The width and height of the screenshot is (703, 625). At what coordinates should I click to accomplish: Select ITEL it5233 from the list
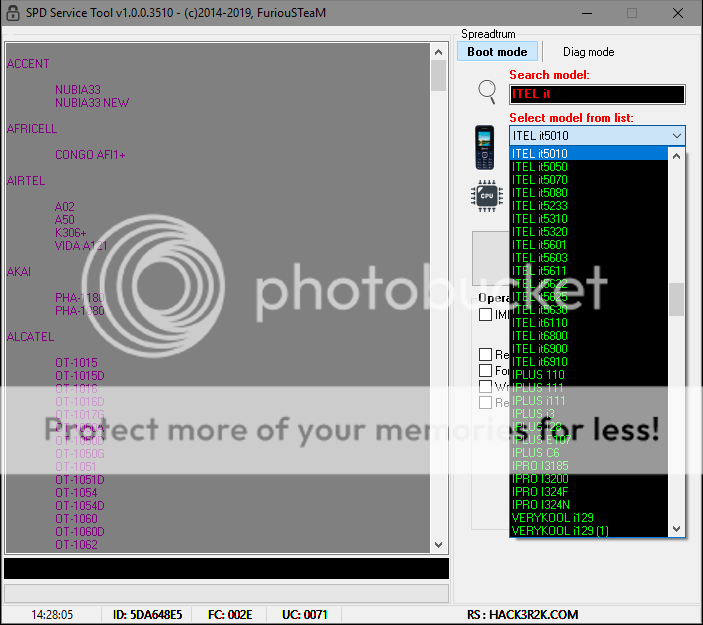(589, 206)
